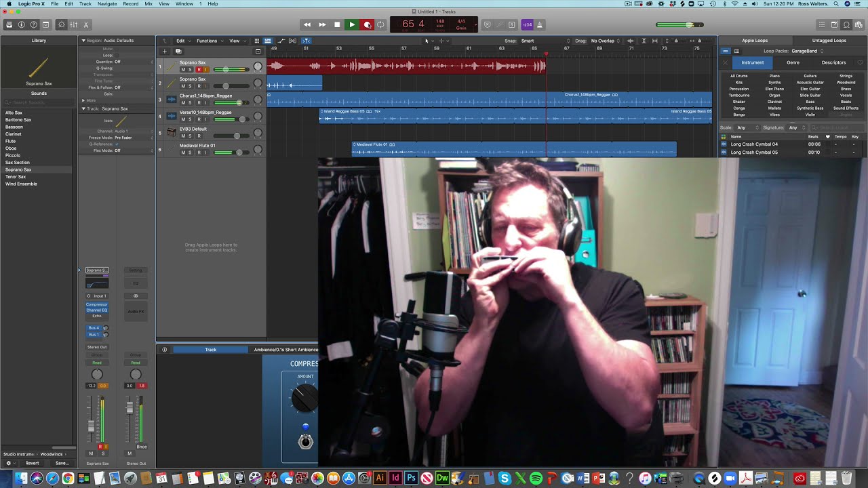Fast forward the transport
Viewport: 868px width, 488px height.
pyautogui.click(x=322, y=24)
